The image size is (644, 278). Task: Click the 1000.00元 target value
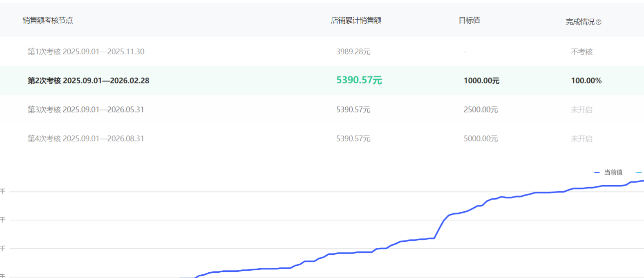point(481,81)
